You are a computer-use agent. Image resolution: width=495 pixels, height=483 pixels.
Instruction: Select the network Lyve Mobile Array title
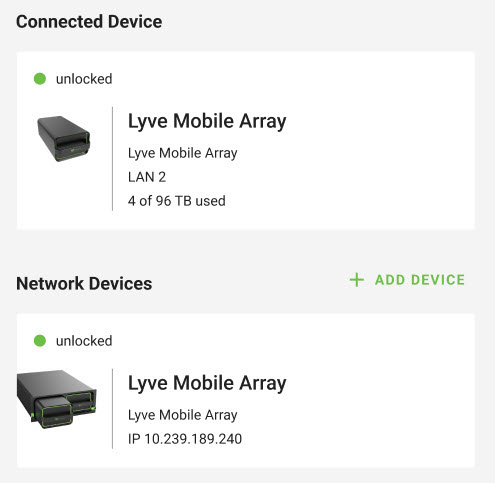pos(207,383)
